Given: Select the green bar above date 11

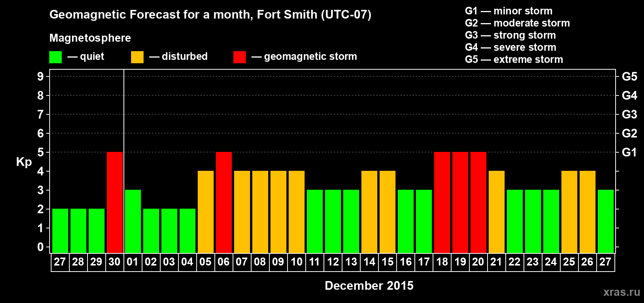Looking at the screenshot, I should pos(315,221).
